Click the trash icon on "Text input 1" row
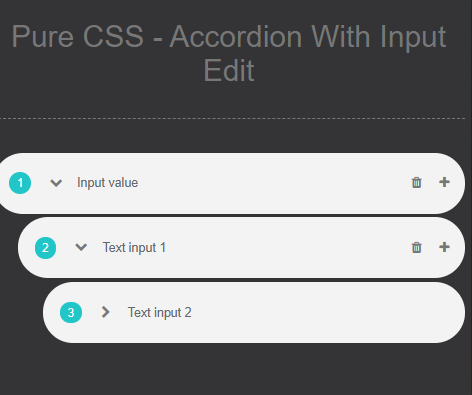The height and width of the screenshot is (395, 472). pyautogui.click(x=416, y=247)
